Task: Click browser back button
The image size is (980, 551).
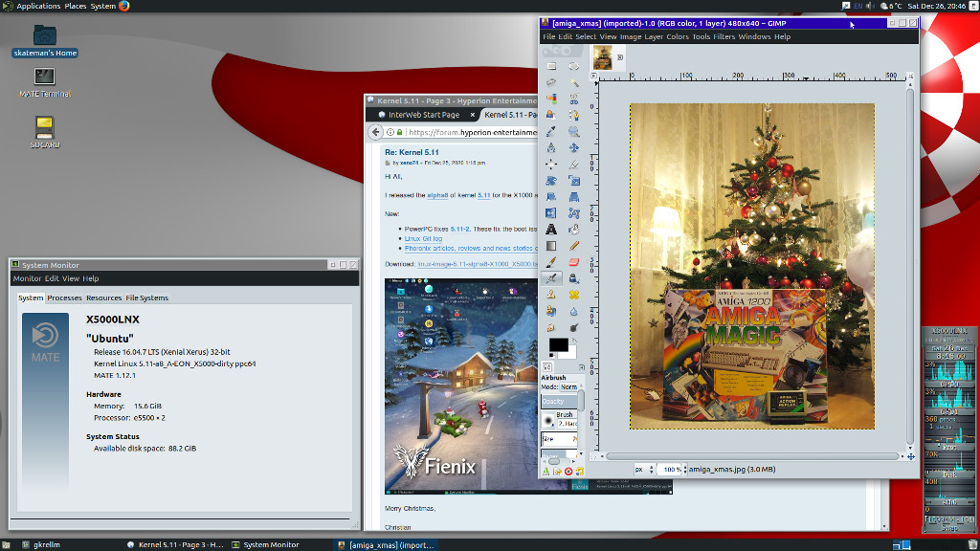Action: point(375,132)
